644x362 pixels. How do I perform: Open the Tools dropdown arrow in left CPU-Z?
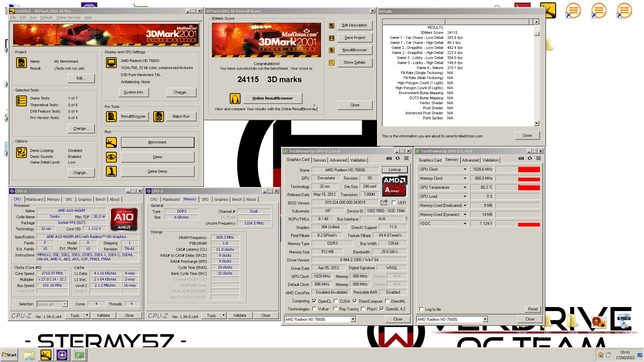pos(87,315)
